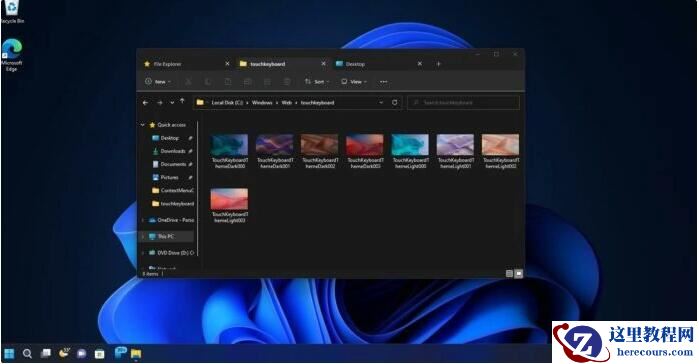699x364 pixels.
Task: Expand the OneDrive tree node
Action: point(143,220)
